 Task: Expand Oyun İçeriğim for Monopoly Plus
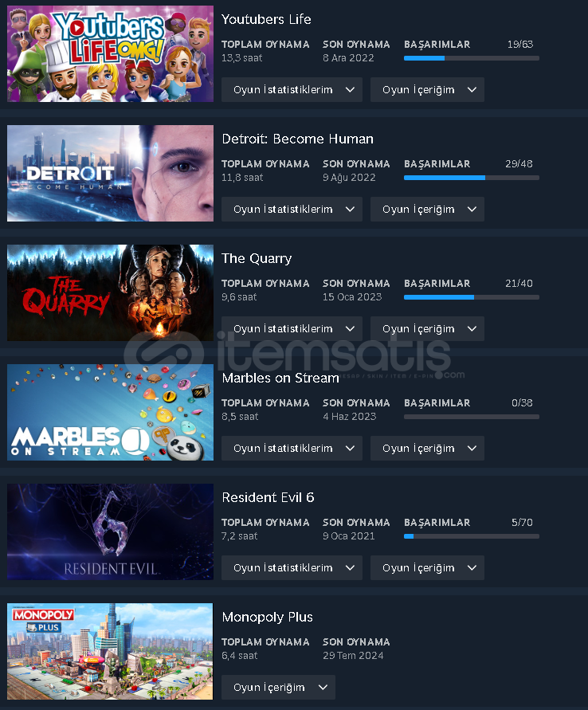[x=278, y=688]
